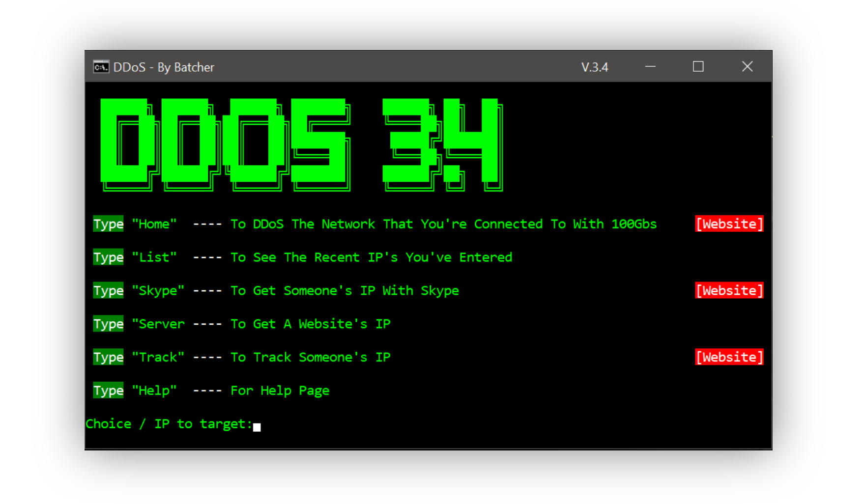Click the V.3.4 version label in title bar

point(595,67)
